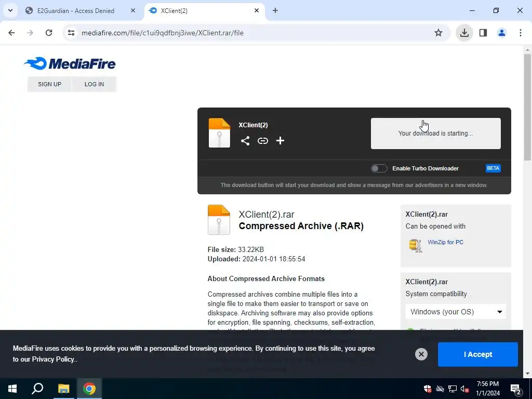Screen dimensions: 532x399
Task: Open the WinZip for PC link
Action: 445,242
